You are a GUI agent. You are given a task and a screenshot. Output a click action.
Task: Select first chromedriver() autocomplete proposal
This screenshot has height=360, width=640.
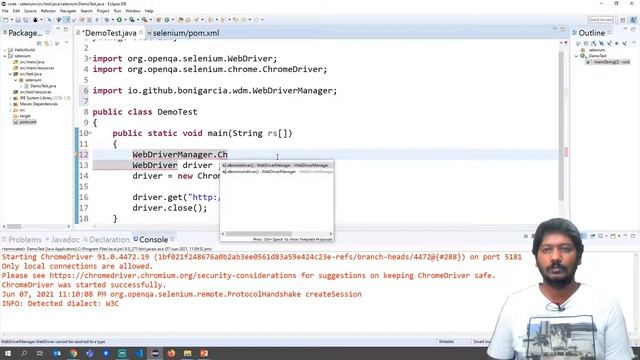pos(277,165)
